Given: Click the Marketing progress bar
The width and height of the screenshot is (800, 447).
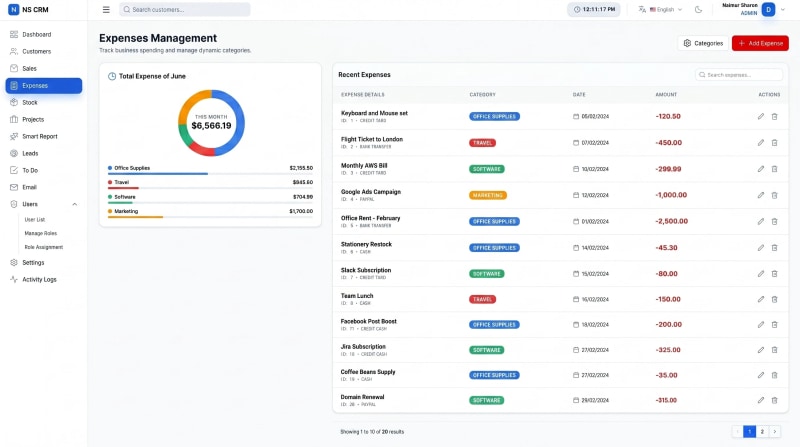Looking at the screenshot, I should pyautogui.click(x=210, y=217).
